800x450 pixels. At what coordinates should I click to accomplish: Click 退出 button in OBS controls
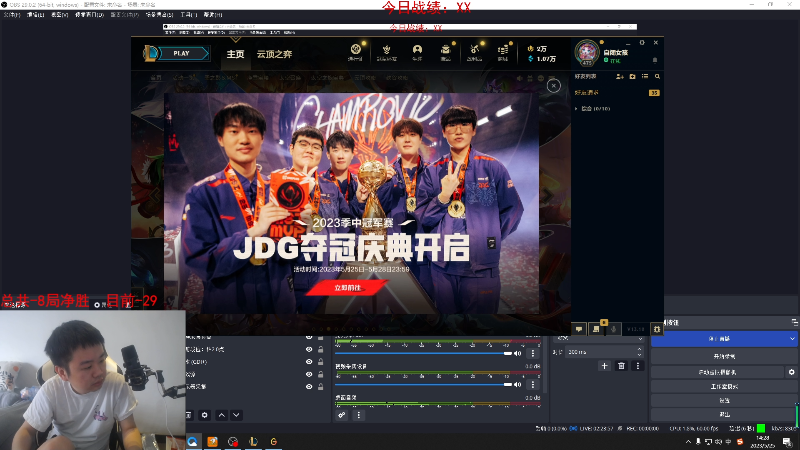tap(724, 414)
